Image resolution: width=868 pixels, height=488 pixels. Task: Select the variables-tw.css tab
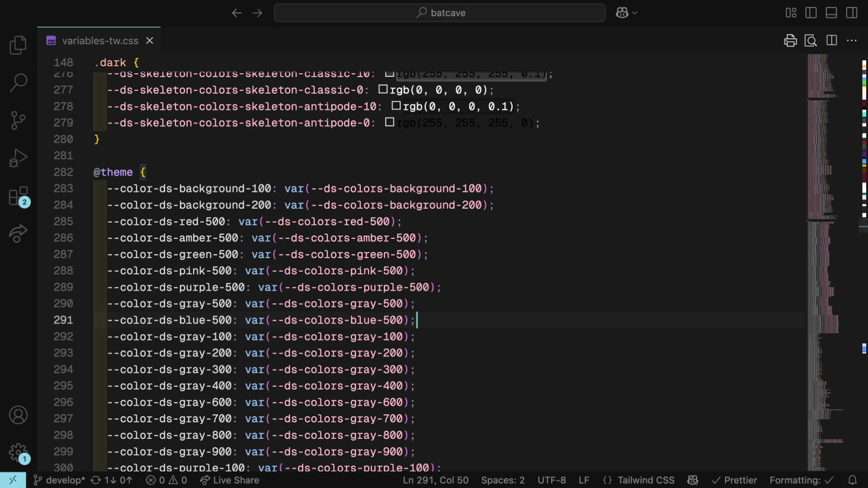(x=99, y=41)
